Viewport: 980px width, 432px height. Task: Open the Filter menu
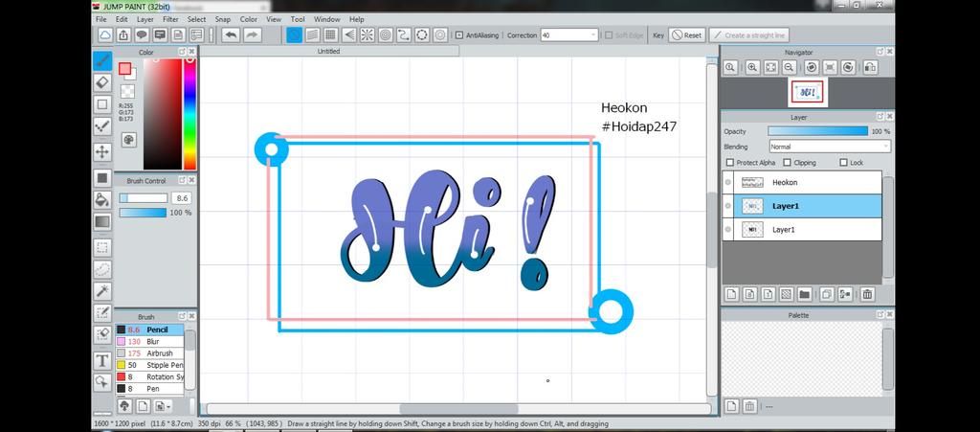(x=170, y=19)
